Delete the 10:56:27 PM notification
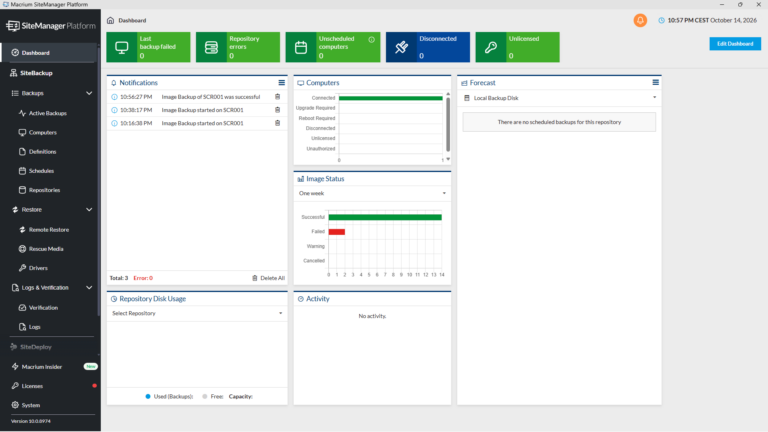Screen dimensions: 768x432 pos(278,96)
